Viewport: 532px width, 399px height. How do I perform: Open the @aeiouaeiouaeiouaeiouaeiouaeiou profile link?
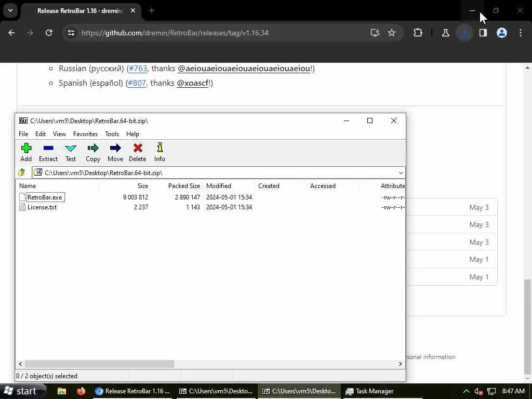[x=244, y=69]
